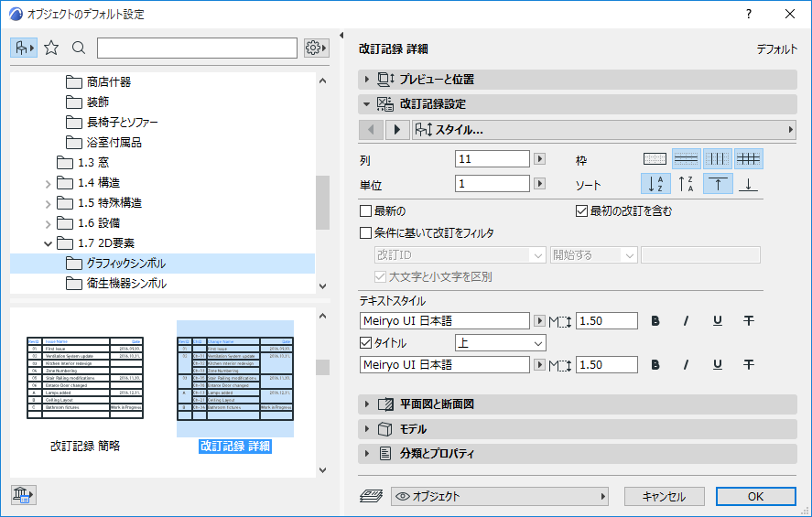The width and height of the screenshot is (812, 517).
Task: Toggle bold on the first text style row
Action: pyautogui.click(x=655, y=320)
